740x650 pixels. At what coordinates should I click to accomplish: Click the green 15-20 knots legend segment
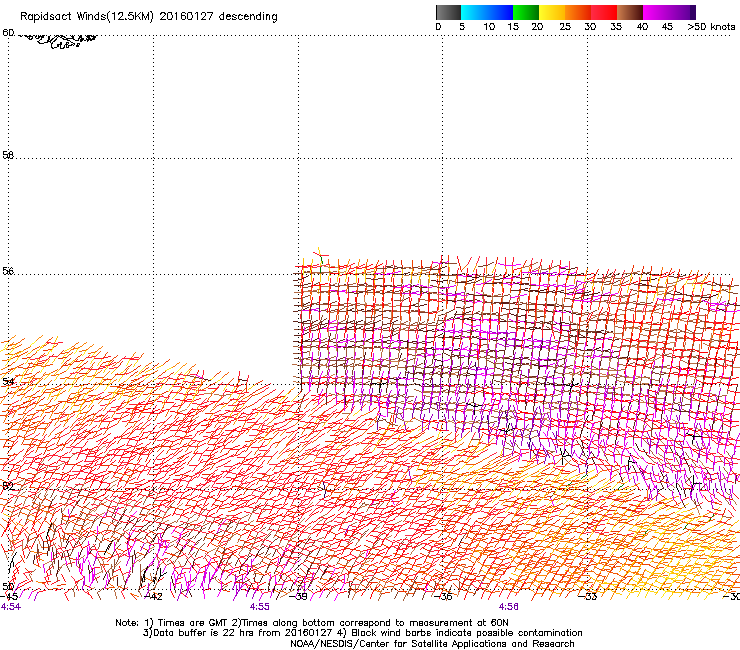click(x=526, y=12)
